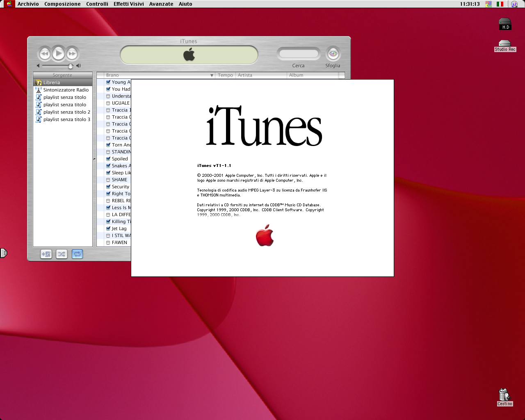Select playlist senza titolo 2
This screenshot has width=525, height=420.
(63, 112)
